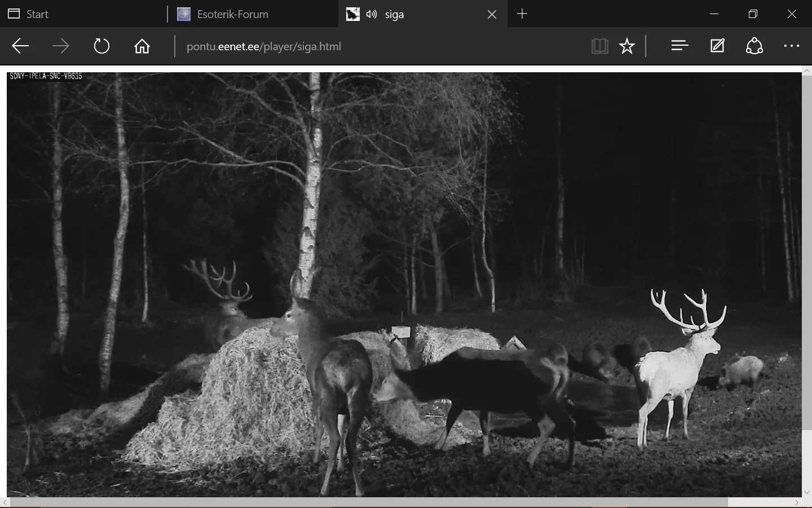The image size is (812, 508).
Task: Click the horizontal scrollbar right arrow
Action: coord(797,502)
